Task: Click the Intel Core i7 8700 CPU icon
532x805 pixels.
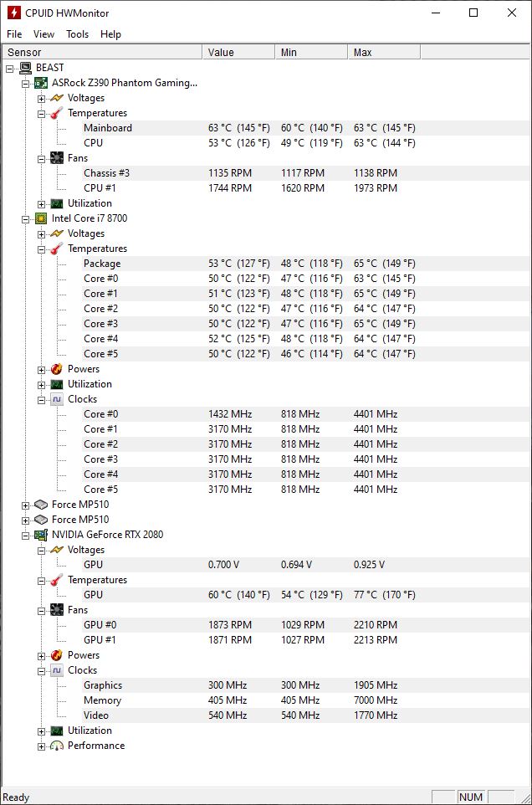Action: (x=41, y=218)
